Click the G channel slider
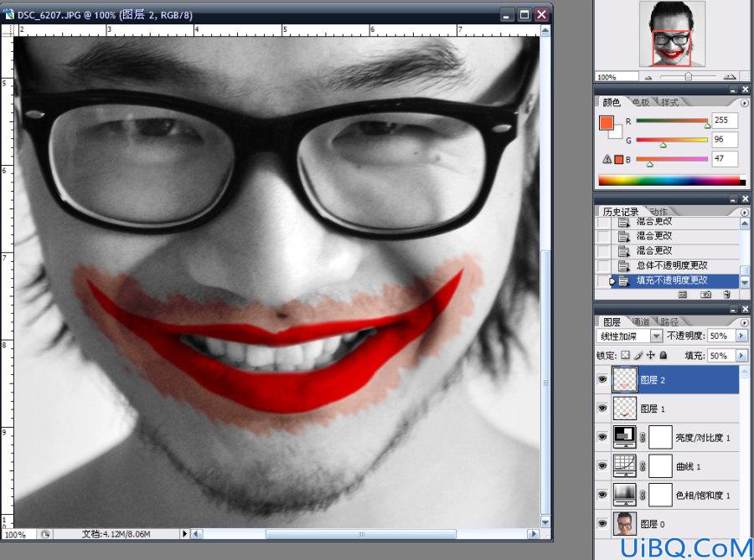This screenshot has width=754, height=560. [672, 140]
